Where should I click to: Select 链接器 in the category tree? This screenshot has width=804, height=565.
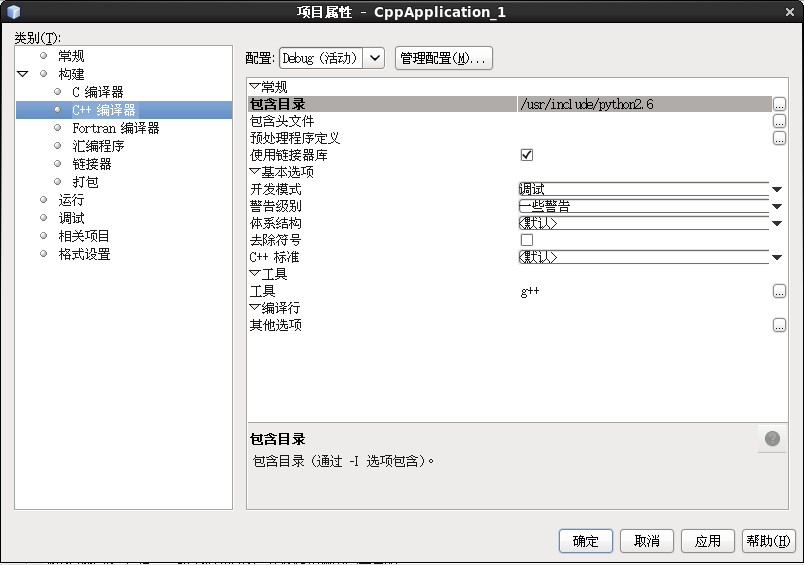point(92,164)
